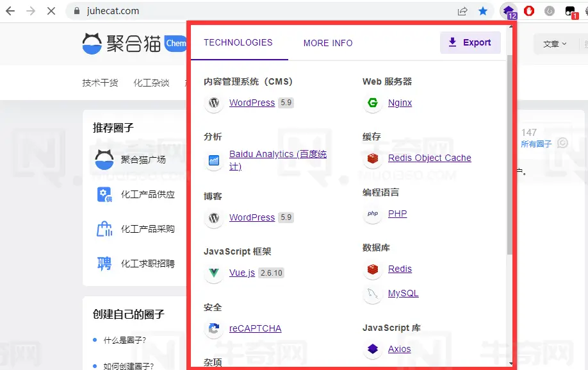Open the Baidu Analytics link
This screenshot has height=370, width=588.
tap(278, 160)
